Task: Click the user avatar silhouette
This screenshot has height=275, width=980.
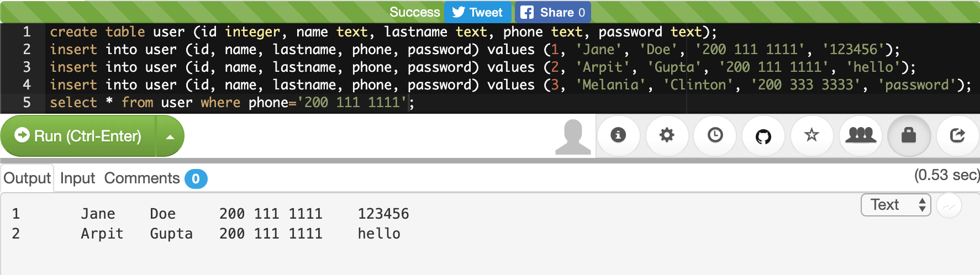Action: coord(573,136)
